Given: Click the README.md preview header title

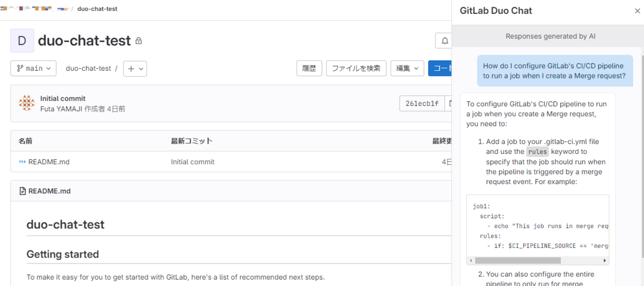Looking at the screenshot, I should click(49, 191).
